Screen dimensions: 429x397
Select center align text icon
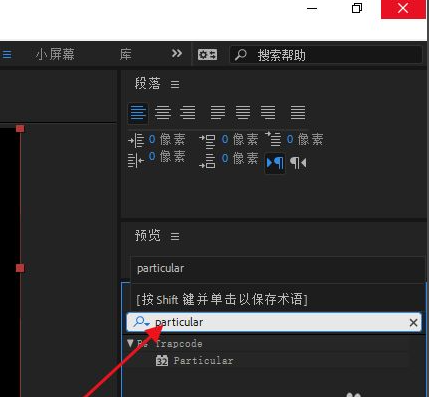click(x=163, y=113)
